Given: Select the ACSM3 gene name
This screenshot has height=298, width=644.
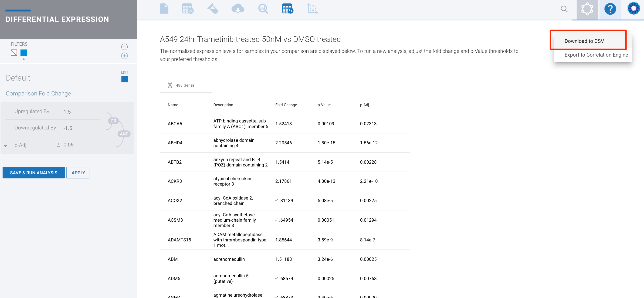Looking at the screenshot, I should [x=175, y=220].
